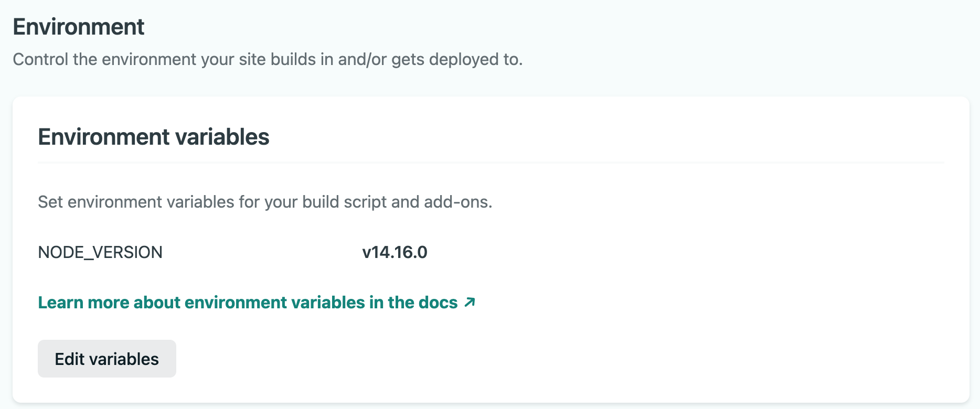
Task: Open 'Learn more about environment variables' docs link
Action: click(x=257, y=303)
